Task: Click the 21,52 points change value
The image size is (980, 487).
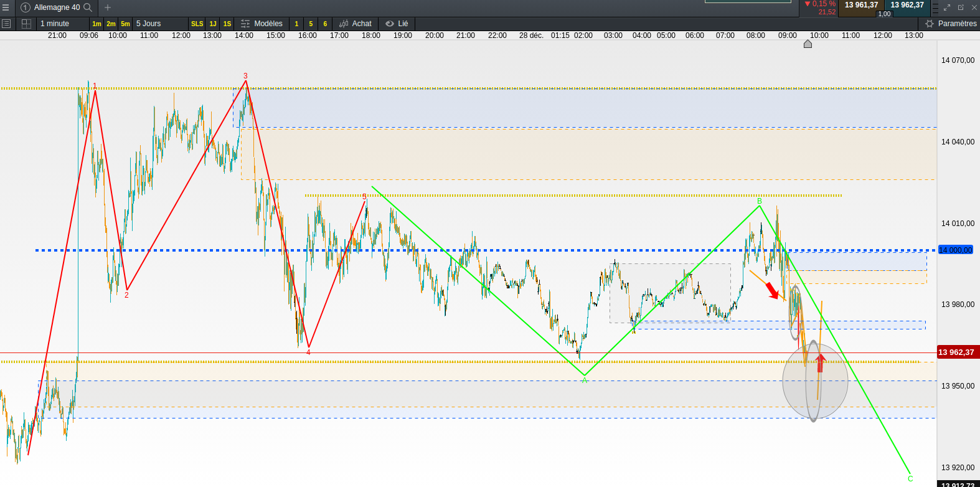Action: click(x=827, y=12)
